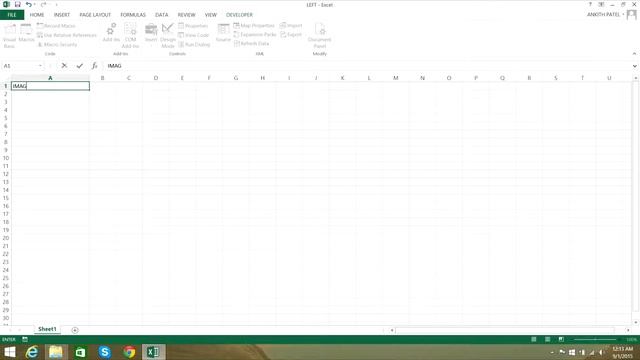The width and height of the screenshot is (640, 360).
Task: Open Google Chrome from taskbar
Action: [x=129, y=352]
